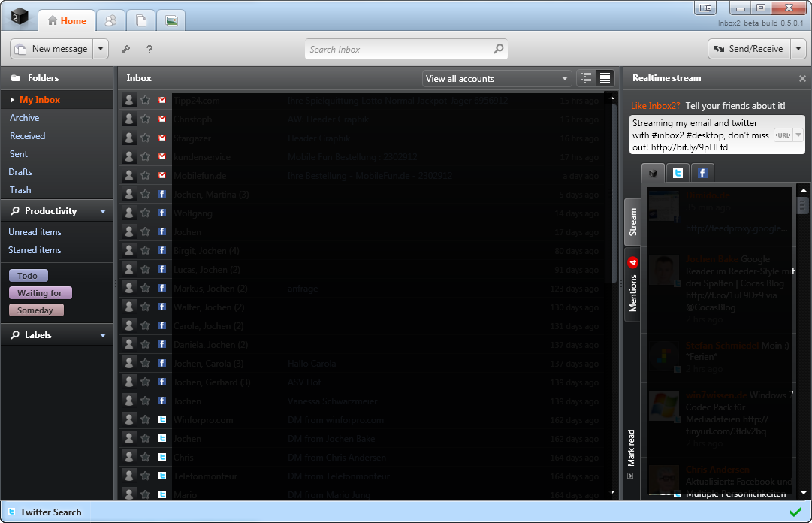Expand the New message dropdown arrow

point(101,49)
